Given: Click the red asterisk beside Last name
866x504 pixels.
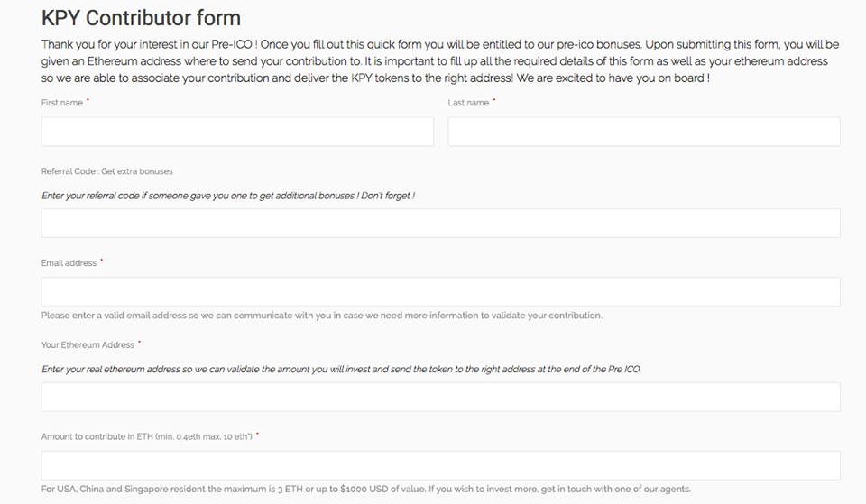Looking at the screenshot, I should click(493, 100).
